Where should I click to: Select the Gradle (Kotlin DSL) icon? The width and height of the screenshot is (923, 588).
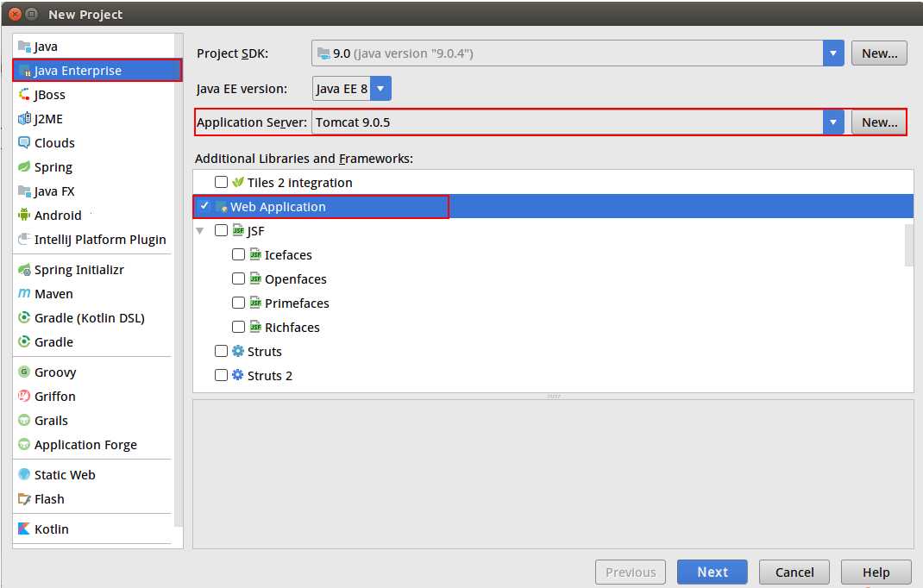(24, 317)
